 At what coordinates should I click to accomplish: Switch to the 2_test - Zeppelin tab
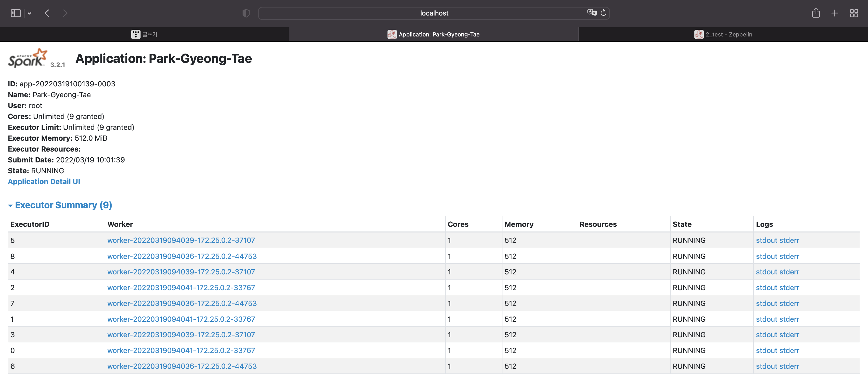[723, 34]
